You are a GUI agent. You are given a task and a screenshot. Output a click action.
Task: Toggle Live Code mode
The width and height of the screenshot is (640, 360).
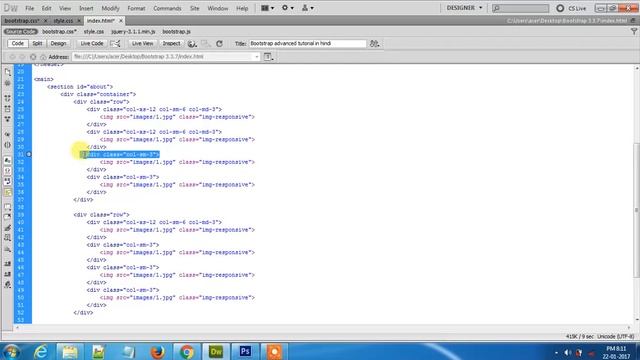[x=92, y=44]
